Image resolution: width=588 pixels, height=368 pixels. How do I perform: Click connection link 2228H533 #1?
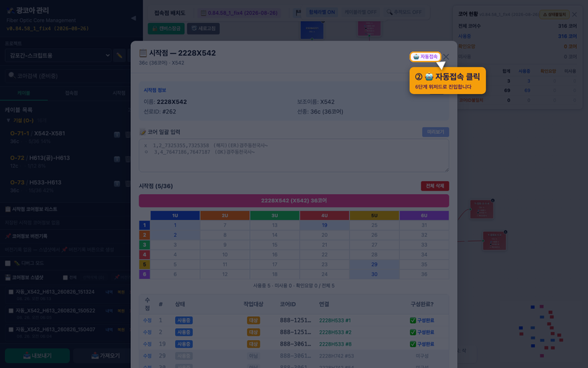335,320
